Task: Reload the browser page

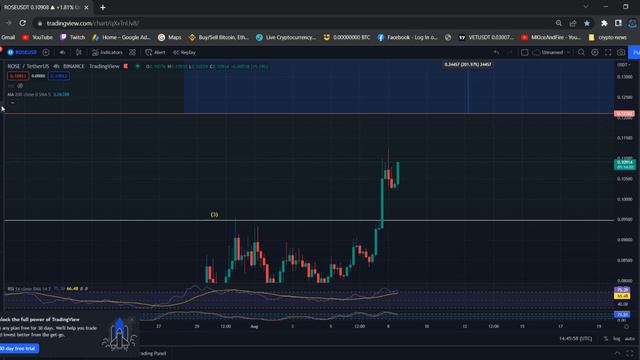Action: click(22, 23)
